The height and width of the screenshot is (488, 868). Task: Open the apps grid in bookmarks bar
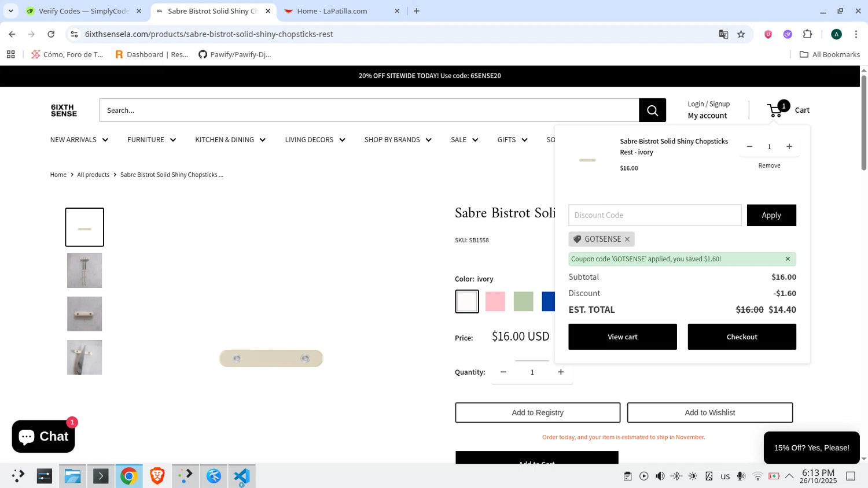click(10, 54)
